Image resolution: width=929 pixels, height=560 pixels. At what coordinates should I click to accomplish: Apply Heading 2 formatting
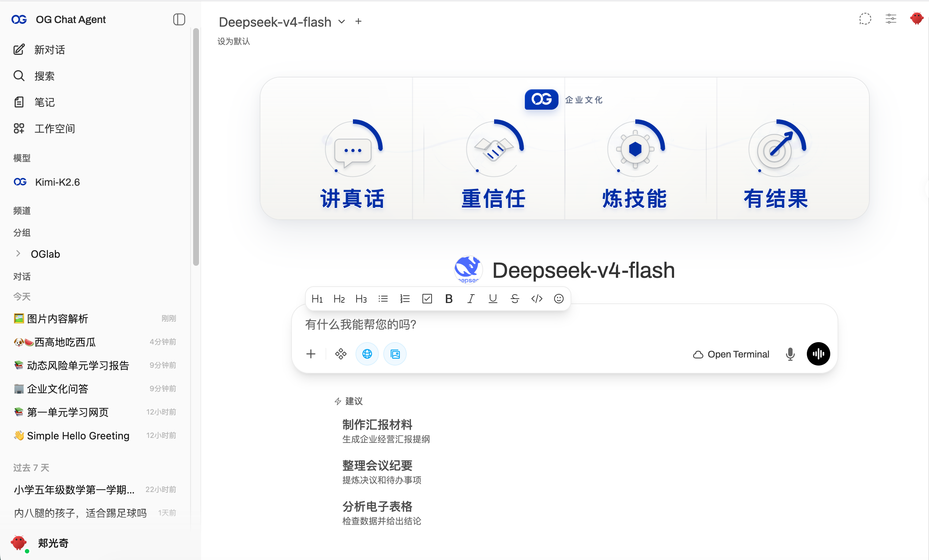pos(339,299)
